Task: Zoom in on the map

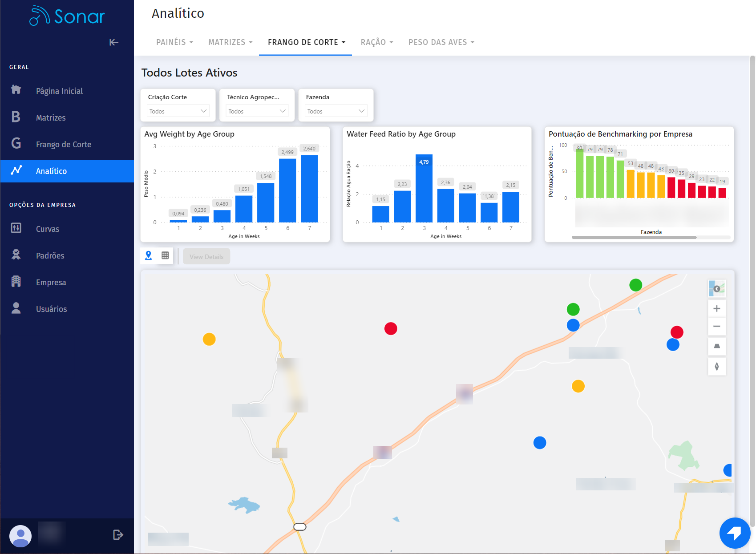Action: click(x=717, y=308)
